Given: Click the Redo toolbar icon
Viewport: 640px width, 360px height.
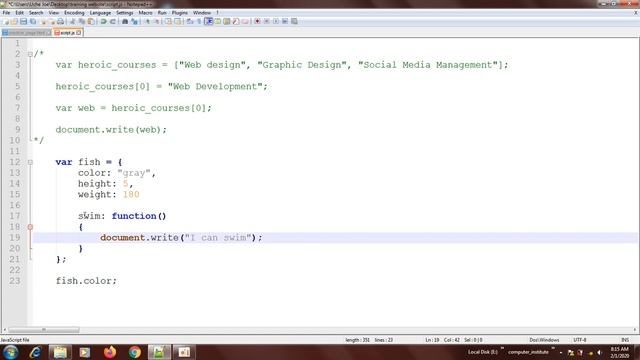Looking at the screenshot, I should 113,21.
